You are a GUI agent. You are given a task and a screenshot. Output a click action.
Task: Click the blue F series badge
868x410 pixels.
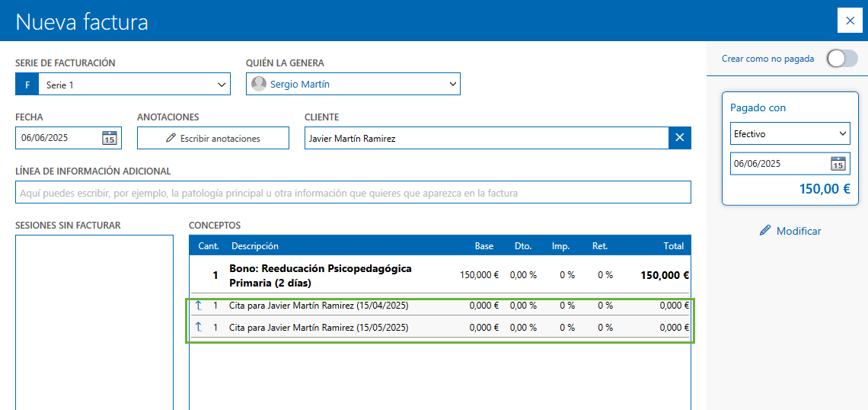(x=27, y=85)
